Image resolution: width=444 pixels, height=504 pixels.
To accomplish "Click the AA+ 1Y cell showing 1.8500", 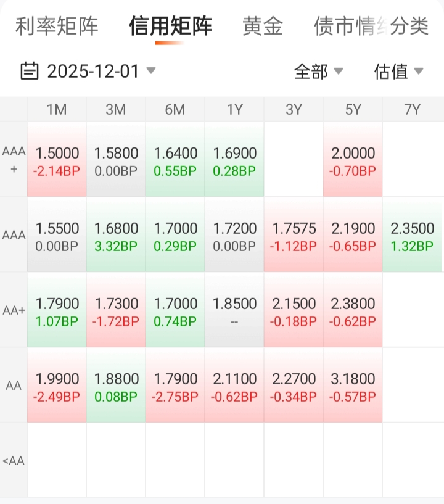I will click(x=234, y=312).
